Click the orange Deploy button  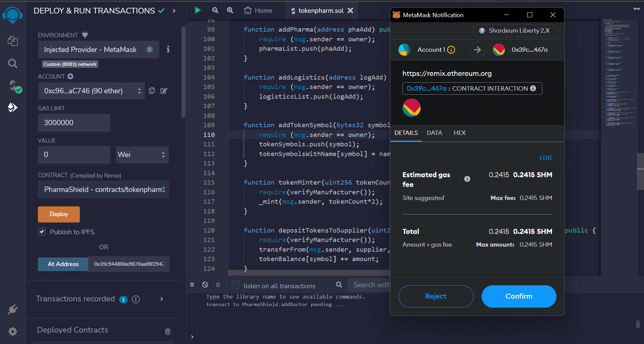(59, 214)
